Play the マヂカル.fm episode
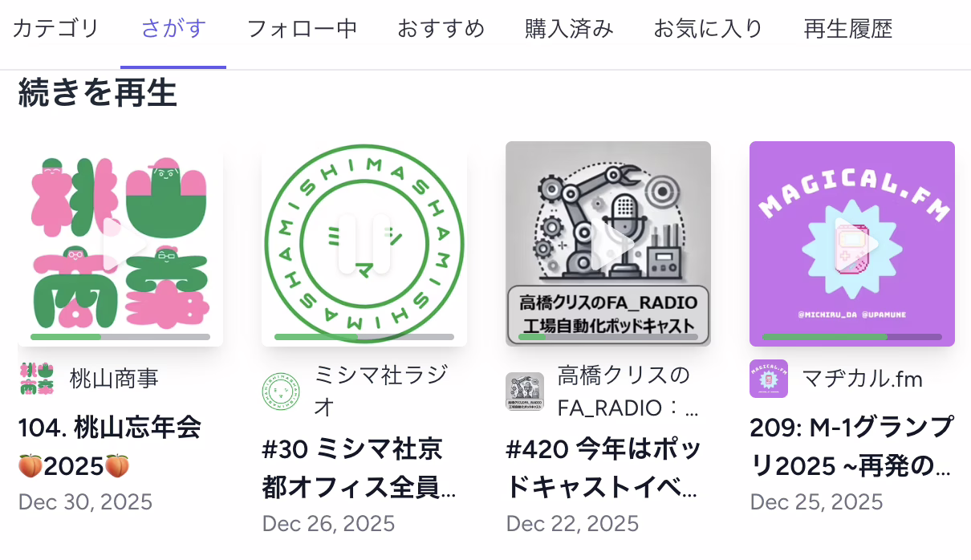 click(852, 244)
